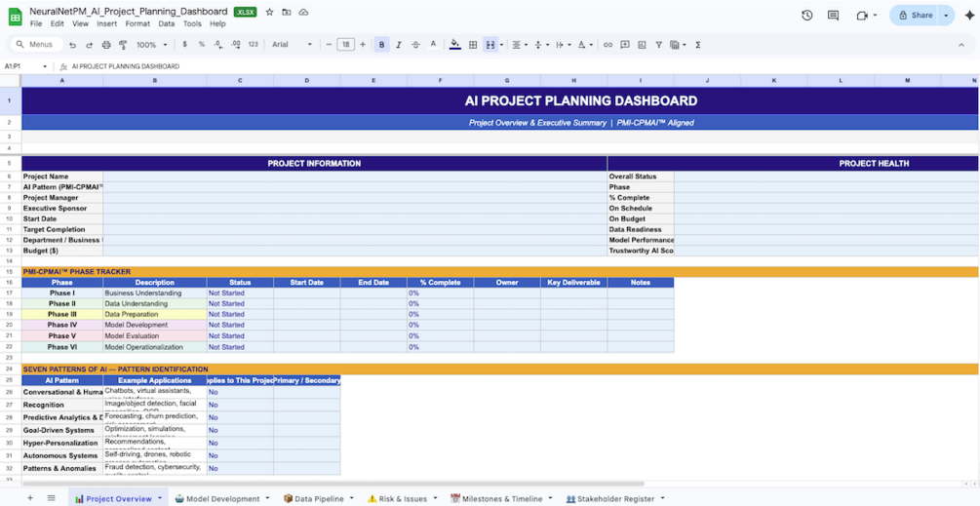980x506 pixels.
Task: Undo the last action
Action: [73, 45]
